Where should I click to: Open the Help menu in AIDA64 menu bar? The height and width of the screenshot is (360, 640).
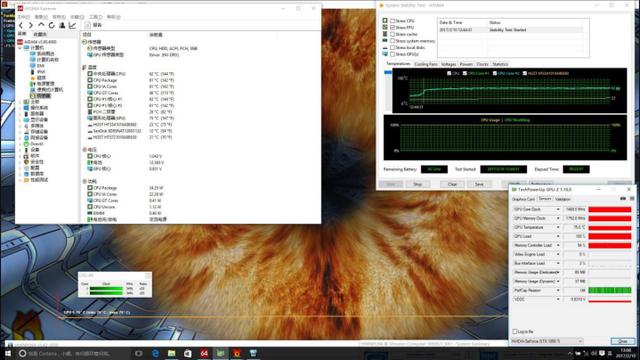coord(113,17)
